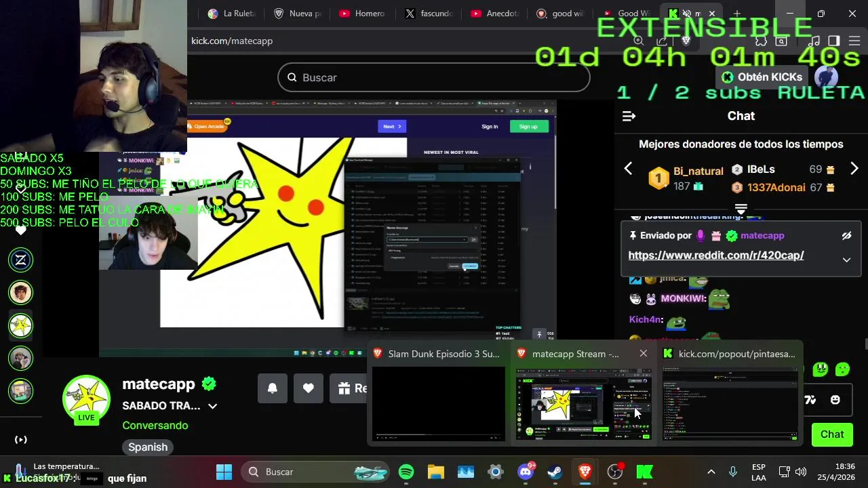
Task: Click the matecapp verified badge
Action: [209, 384]
